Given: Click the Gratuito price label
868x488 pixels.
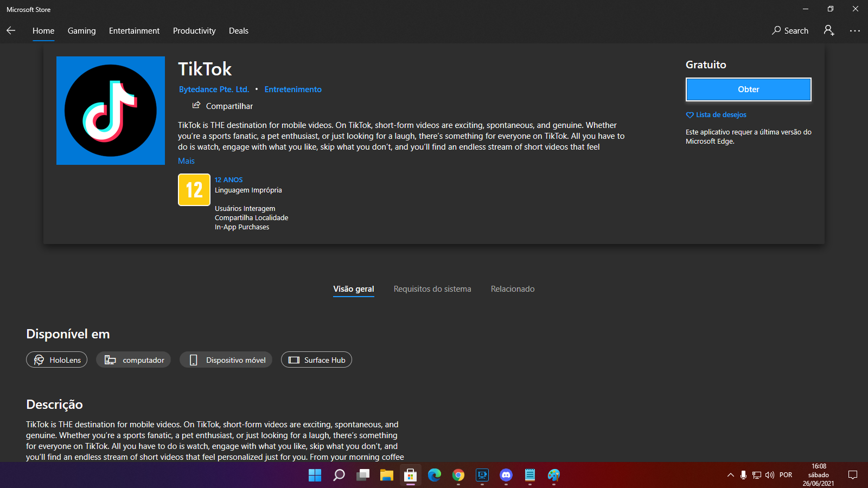Looking at the screenshot, I should pos(706,65).
